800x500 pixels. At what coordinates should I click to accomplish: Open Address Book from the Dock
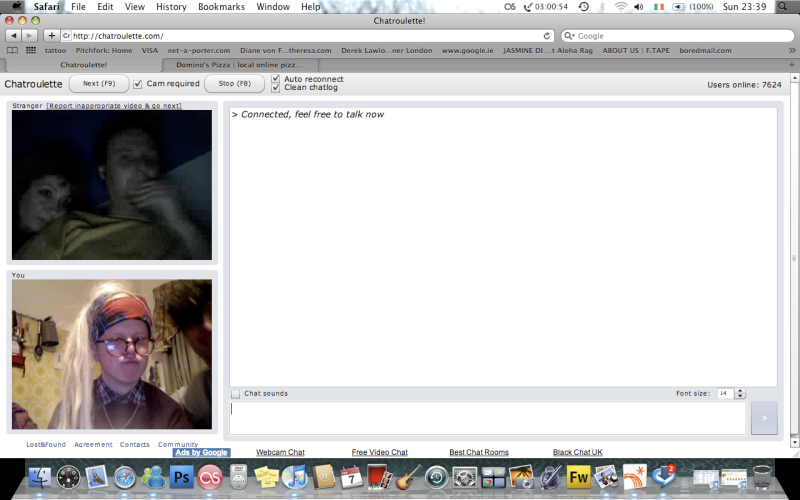click(x=323, y=478)
